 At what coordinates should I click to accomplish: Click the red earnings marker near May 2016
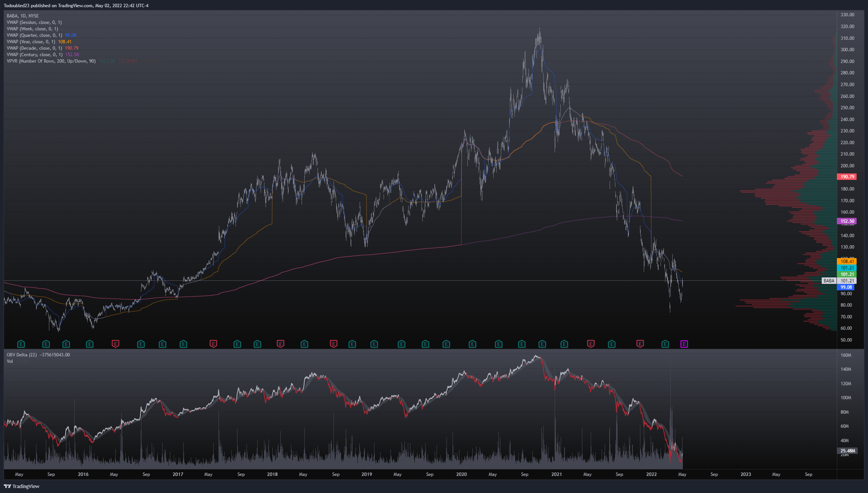pyautogui.click(x=115, y=344)
